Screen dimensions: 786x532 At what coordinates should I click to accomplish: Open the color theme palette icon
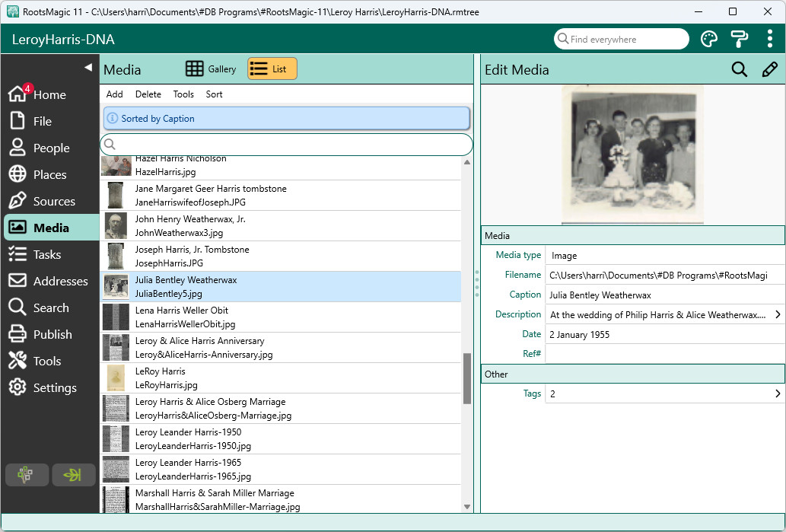709,39
